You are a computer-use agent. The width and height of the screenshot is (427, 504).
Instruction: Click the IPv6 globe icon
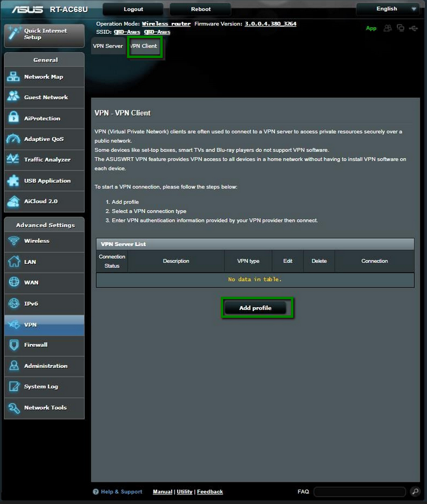click(x=14, y=303)
